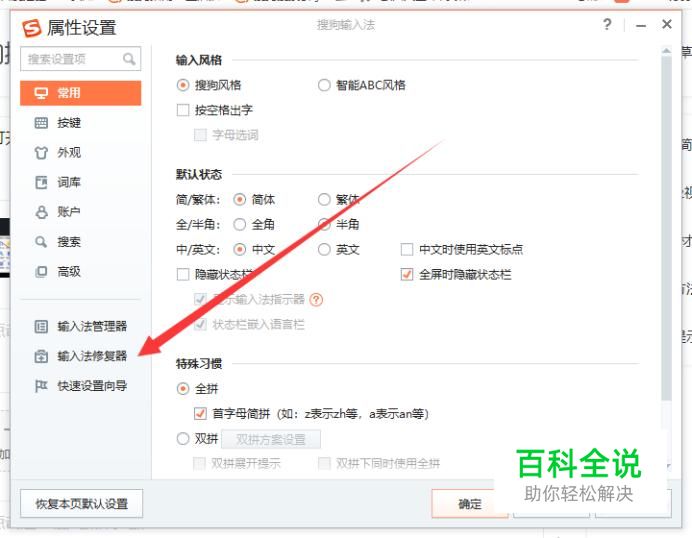The width and height of the screenshot is (692, 538).
Task: Go to the 高级 settings tab
Action: coord(81,271)
